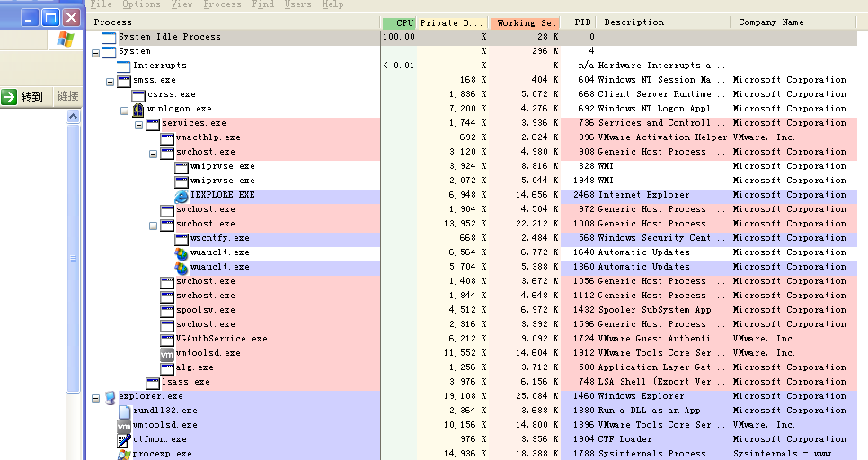This screenshot has width=868, height=460.
Task: Click the lsass.exe process icon
Action: click(152, 383)
